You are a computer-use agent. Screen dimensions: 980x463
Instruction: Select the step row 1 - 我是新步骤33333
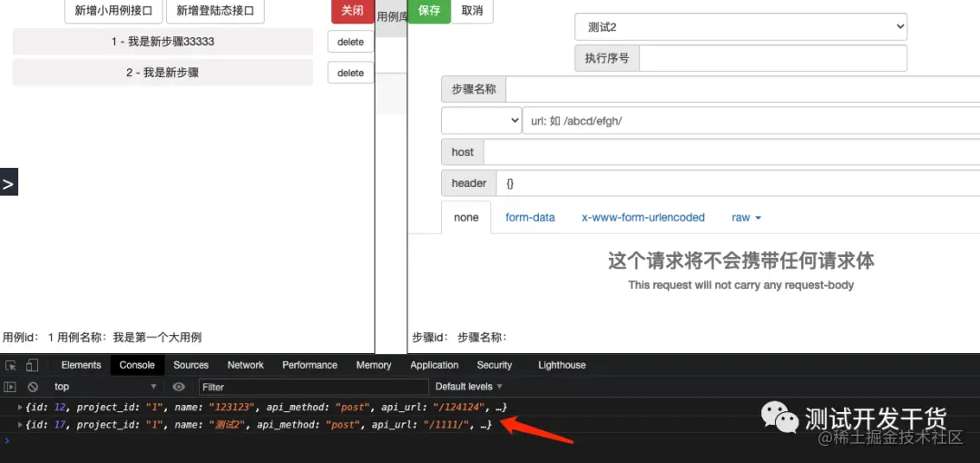coord(162,41)
